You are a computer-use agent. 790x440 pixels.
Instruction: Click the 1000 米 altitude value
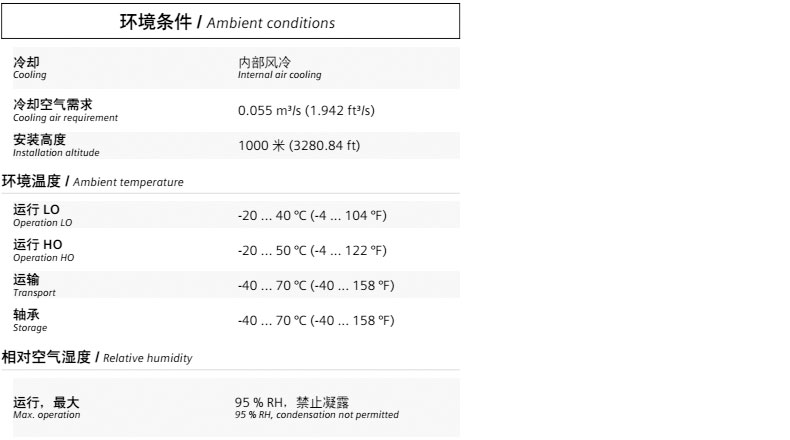tap(299, 146)
